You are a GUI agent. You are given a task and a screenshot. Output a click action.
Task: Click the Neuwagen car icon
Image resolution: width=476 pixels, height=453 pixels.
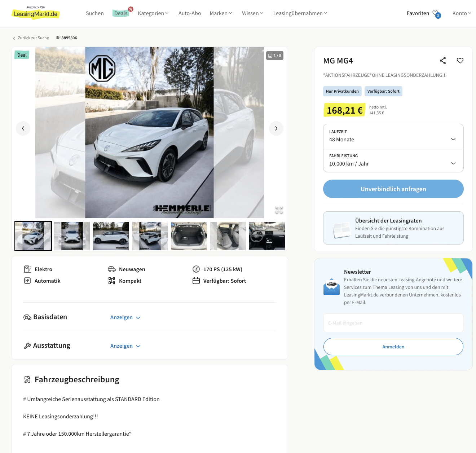[112, 269]
